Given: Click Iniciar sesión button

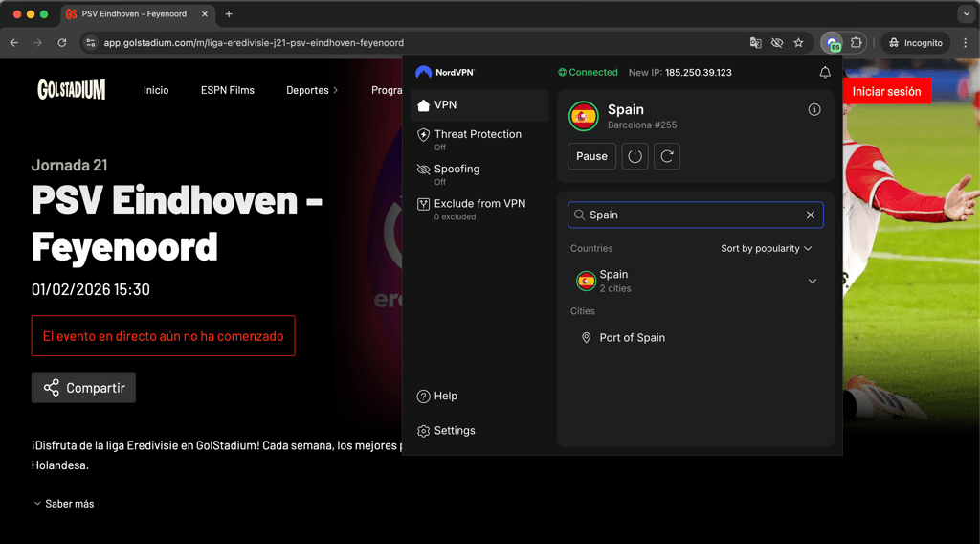Looking at the screenshot, I should [886, 91].
